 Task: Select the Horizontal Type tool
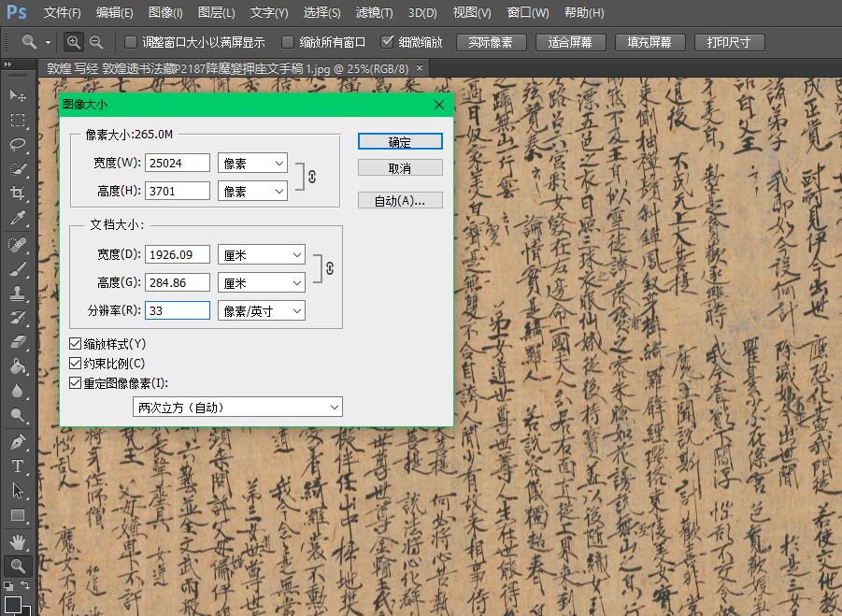(x=17, y=466)
